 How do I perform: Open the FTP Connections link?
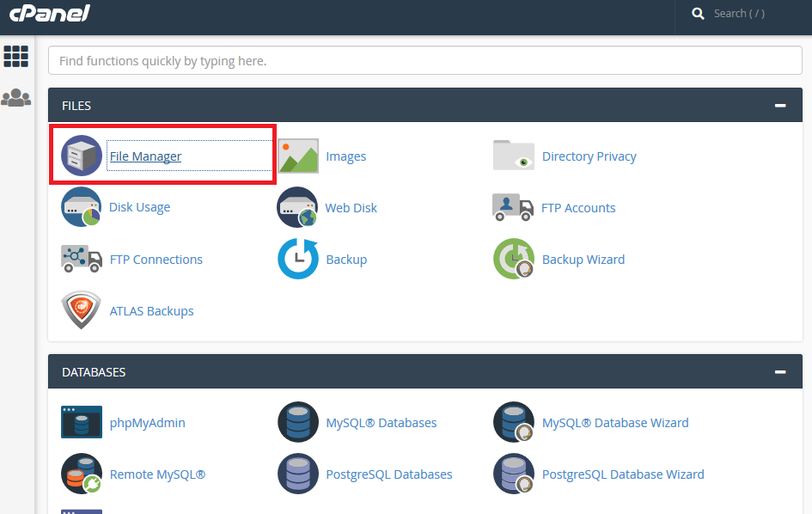[x=156, y=259]
